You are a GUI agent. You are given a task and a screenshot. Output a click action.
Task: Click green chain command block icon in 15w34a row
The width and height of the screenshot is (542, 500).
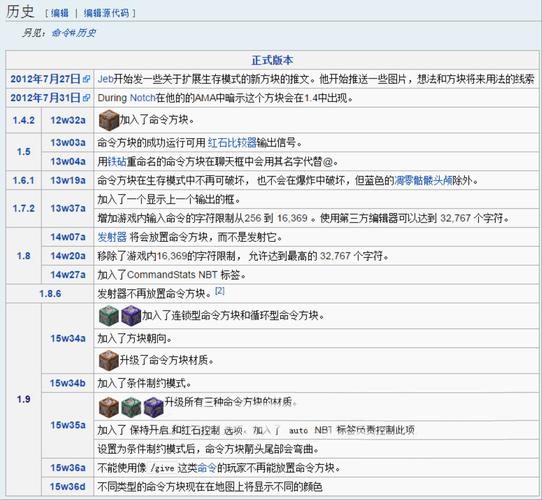tap(109, 316)
